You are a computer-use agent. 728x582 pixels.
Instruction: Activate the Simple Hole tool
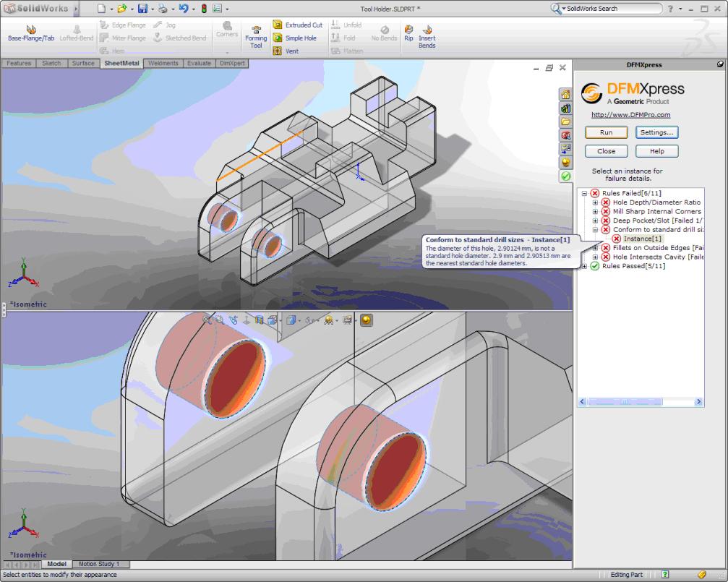[295, 38]
